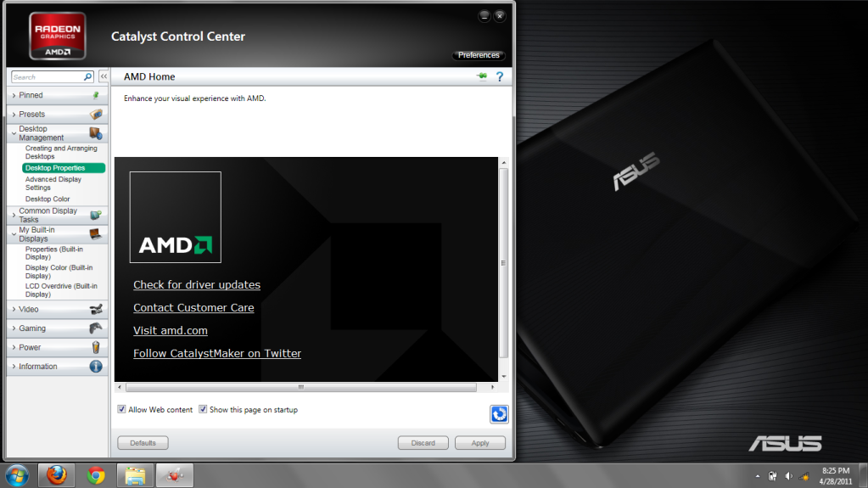
Task: Toggle Show this page on startup checkbox
Action: 203,409
